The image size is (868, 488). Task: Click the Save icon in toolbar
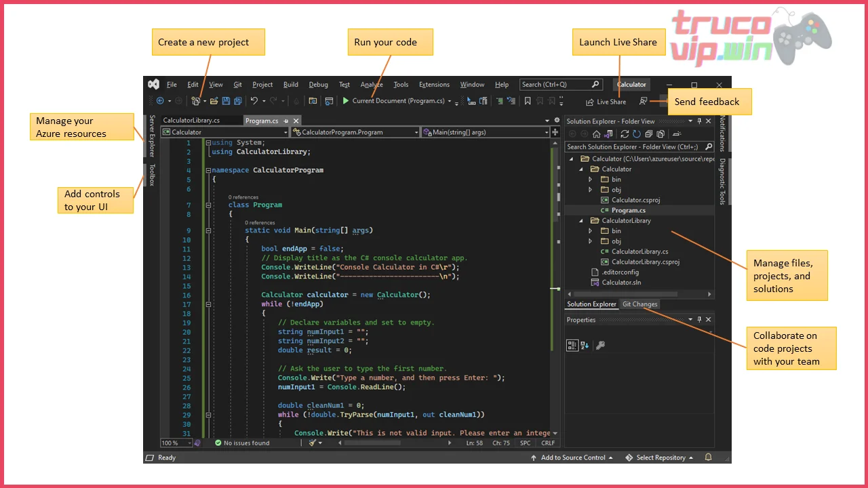[226, 101]
